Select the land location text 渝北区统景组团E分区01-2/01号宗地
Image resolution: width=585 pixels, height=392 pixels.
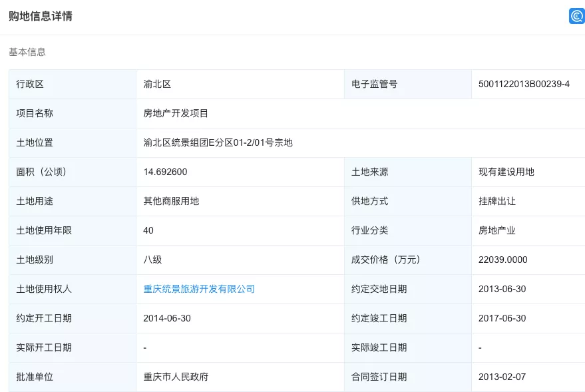(x=218, y=142)
